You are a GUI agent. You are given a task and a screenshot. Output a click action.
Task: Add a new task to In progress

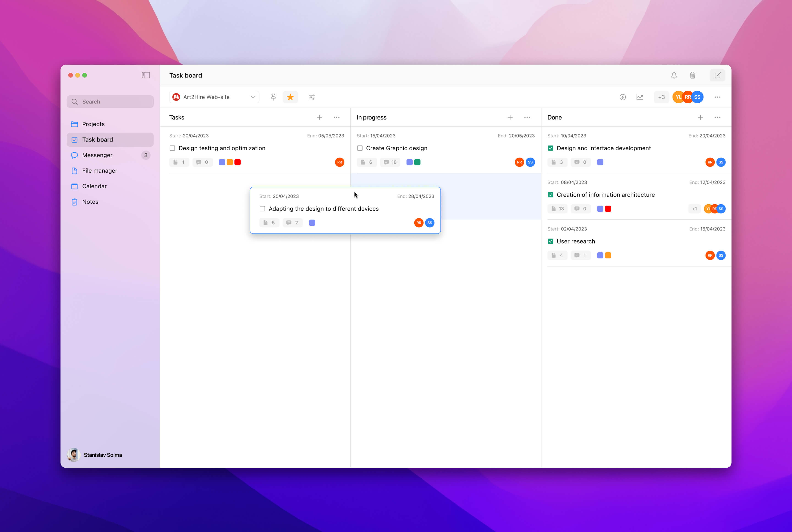[x=510, y=117]
